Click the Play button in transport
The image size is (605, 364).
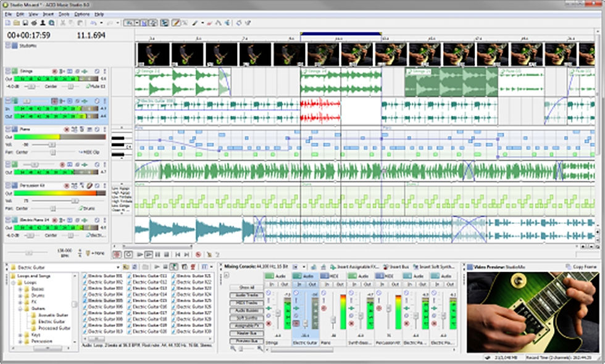point(149,254)
